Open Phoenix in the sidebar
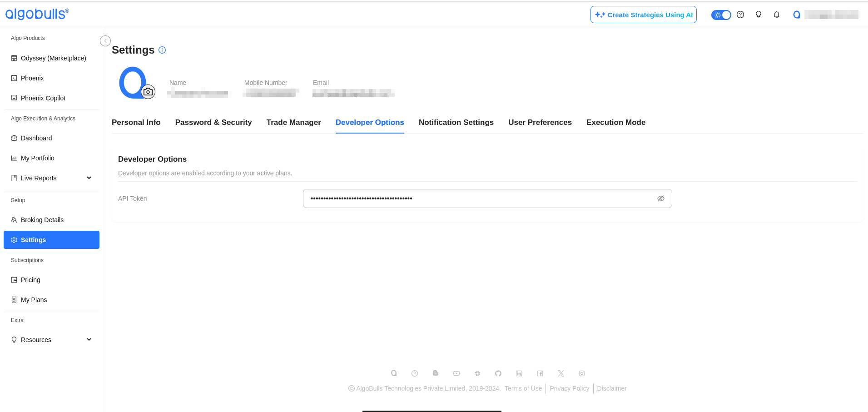 pyautogui.click(x=51, y=78)
